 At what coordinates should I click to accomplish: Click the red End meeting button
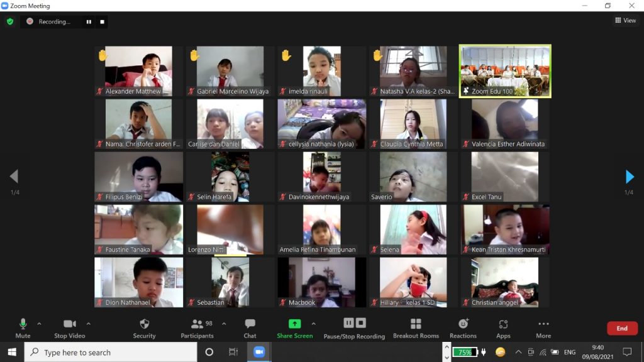click(621, 328)
